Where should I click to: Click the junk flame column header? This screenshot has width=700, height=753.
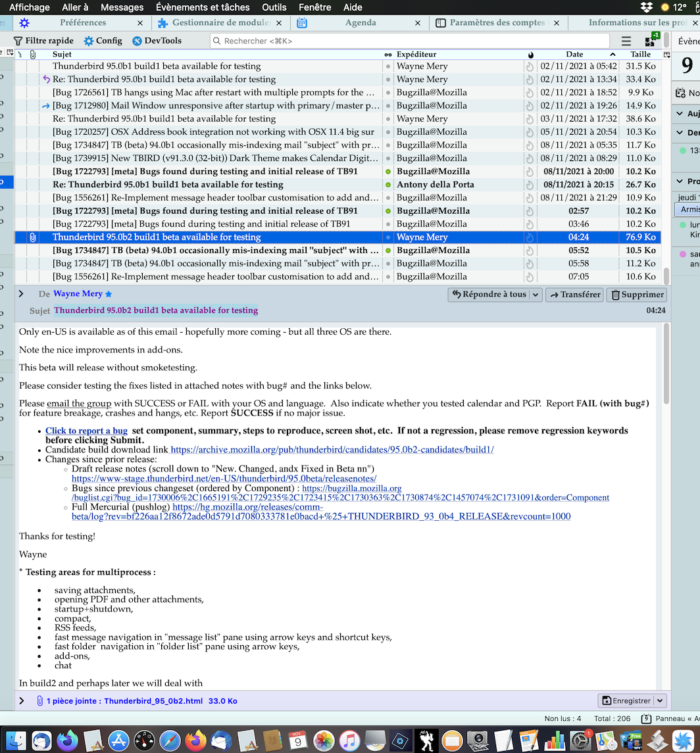[x=530, y=55]
